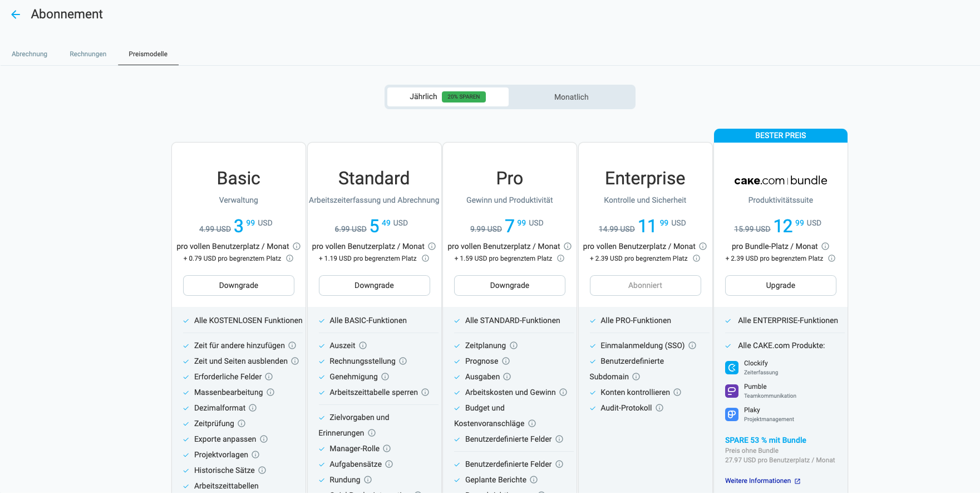
Task: Click the Clockify product icon
Action: tap(732, 368)
